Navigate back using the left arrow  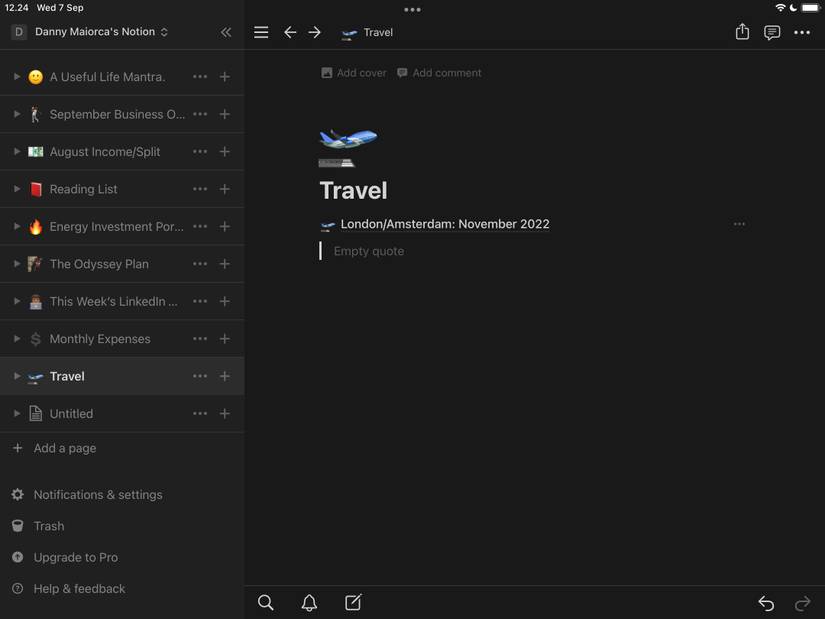[x=290, y=31]
